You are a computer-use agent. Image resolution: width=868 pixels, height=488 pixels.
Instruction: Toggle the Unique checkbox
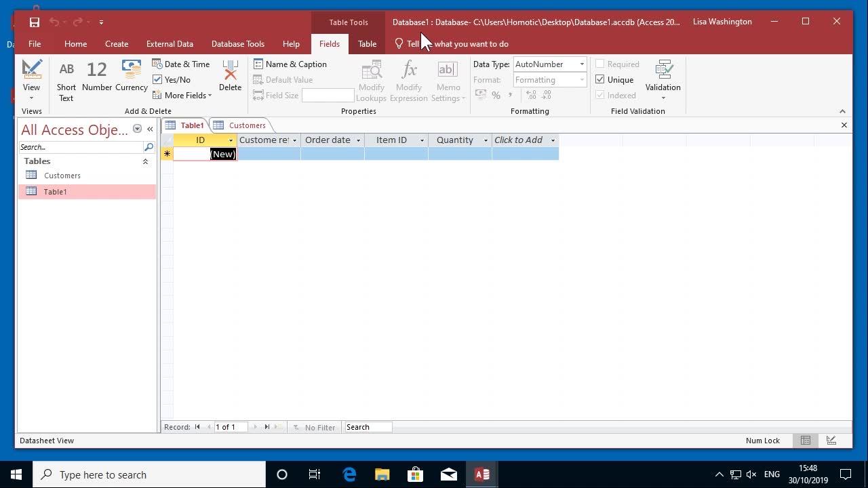(x=600, y=80)
